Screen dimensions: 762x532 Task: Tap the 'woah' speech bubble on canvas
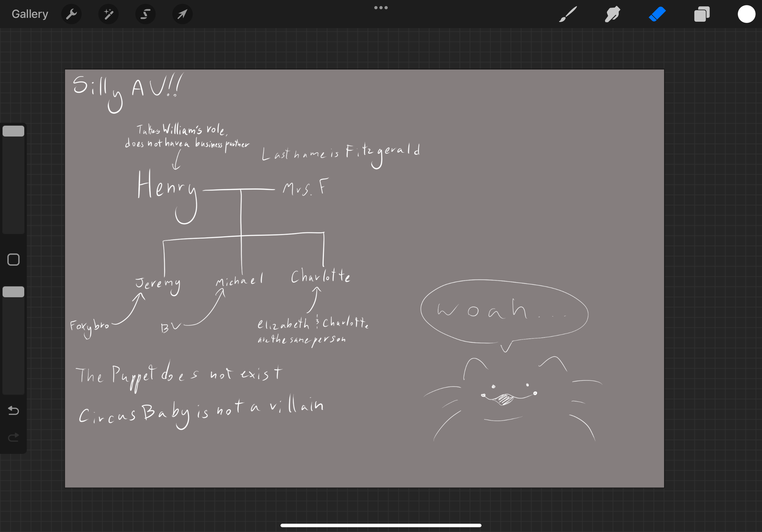click(504, 311)
